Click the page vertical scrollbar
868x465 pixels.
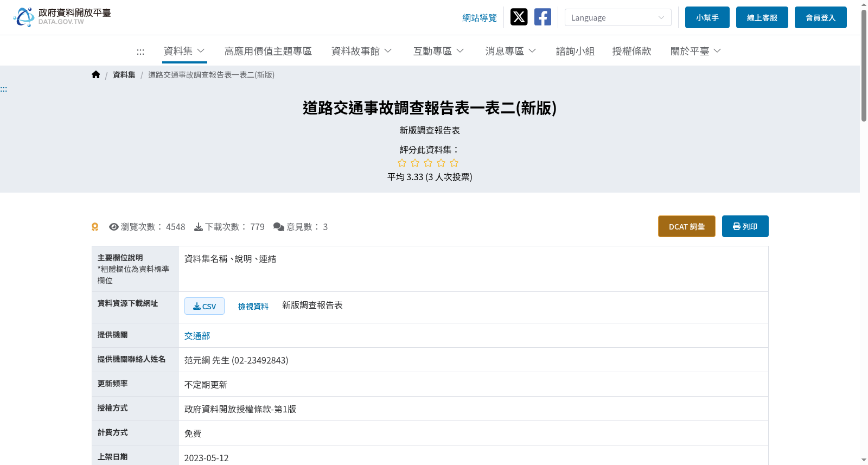864,232
